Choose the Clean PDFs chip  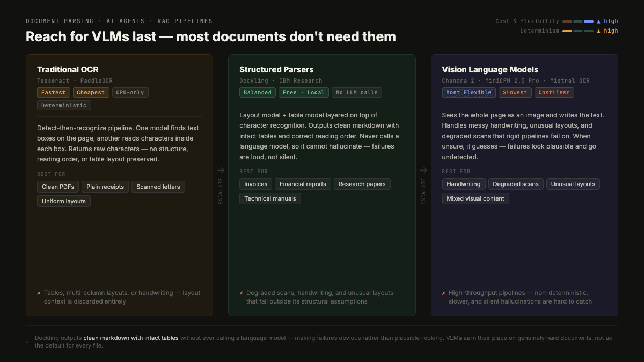click(58, 187)
